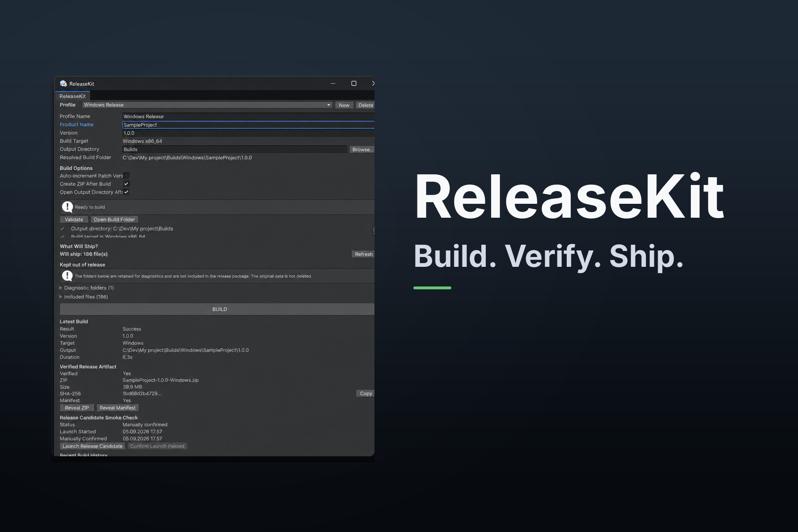This screenshot has width=798, height=532.
Task: Uncheck Create ZIP After Build
Action: pos(126,184)
